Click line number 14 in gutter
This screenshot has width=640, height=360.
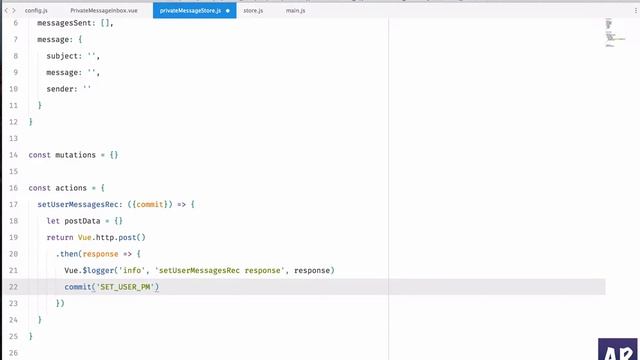click(13, 155)
